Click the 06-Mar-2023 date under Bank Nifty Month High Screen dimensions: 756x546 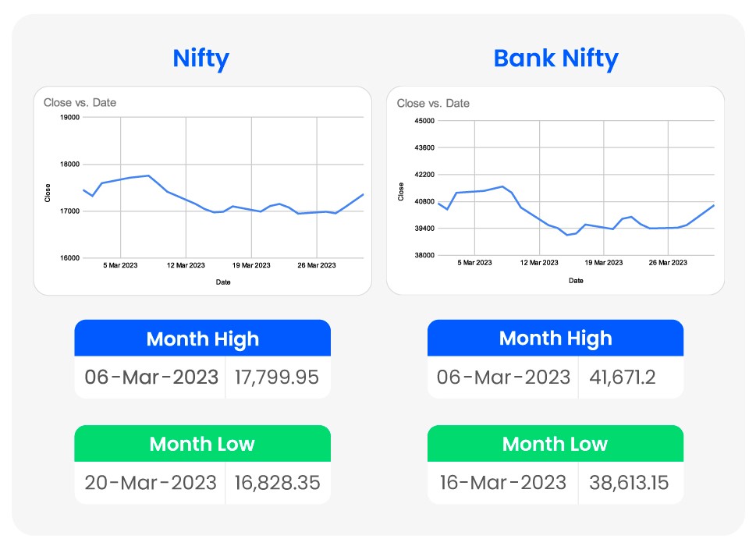[503, 378]
